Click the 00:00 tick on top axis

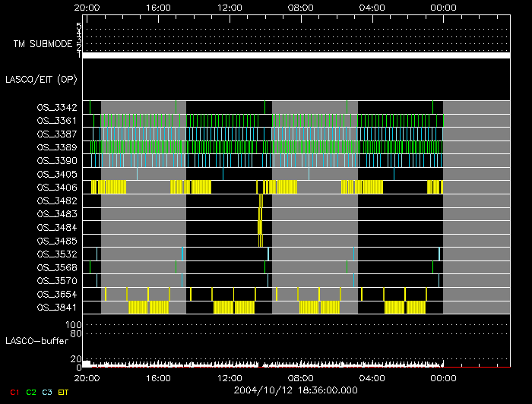click(443, 7)
